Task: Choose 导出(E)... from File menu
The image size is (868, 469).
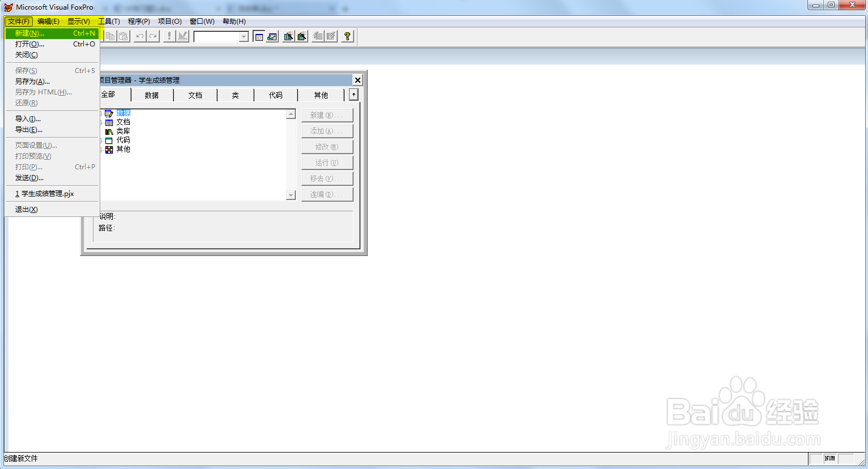Action: point(52,130)
